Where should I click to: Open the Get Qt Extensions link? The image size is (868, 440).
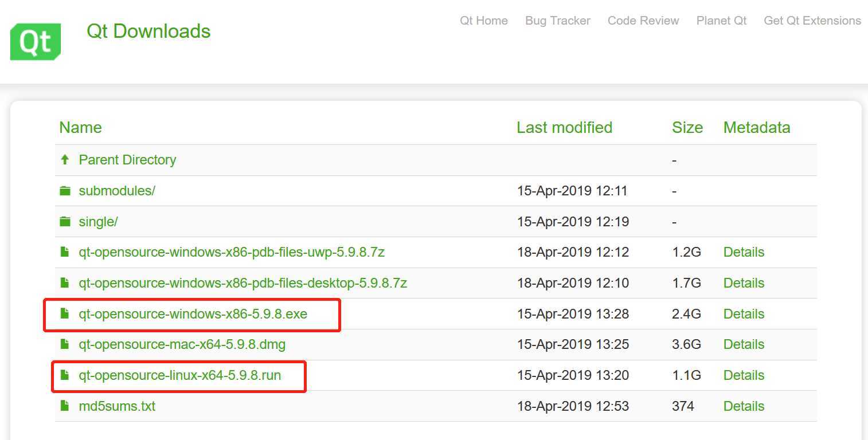click(x=812, y=21)
